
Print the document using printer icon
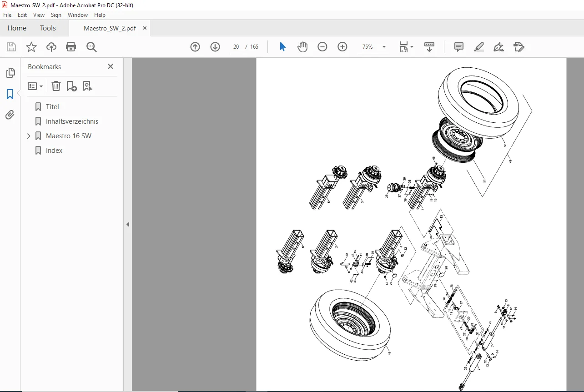[71, 47]
